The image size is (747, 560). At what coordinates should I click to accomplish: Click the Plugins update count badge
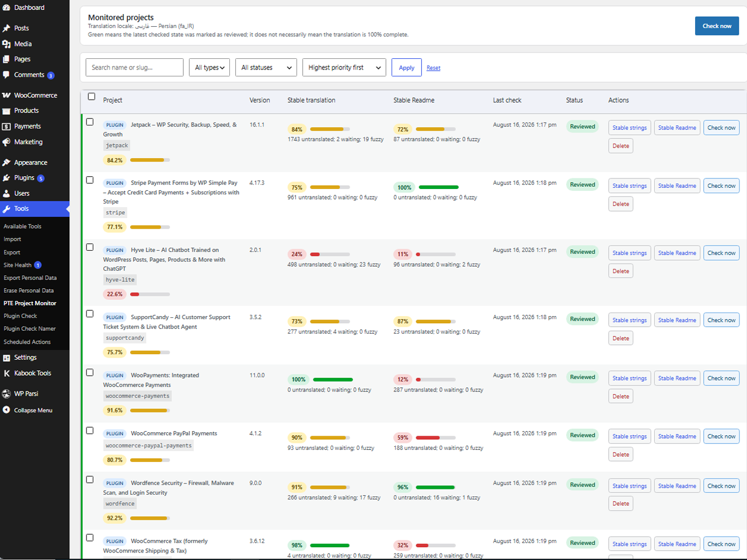click(41, 178)
